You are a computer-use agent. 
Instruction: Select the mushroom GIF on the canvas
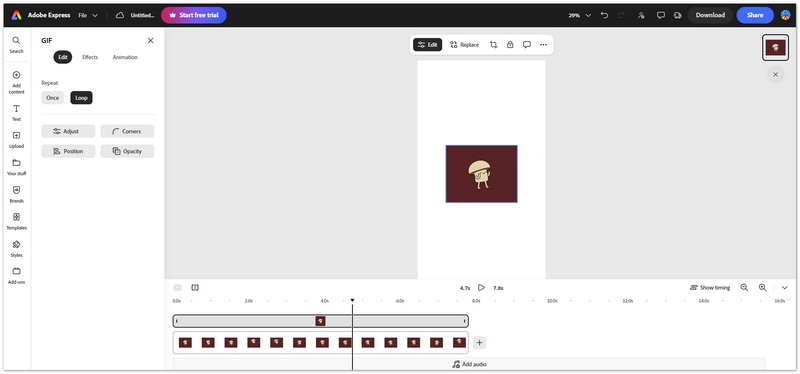pyautogui.click(x=481, y=174)
